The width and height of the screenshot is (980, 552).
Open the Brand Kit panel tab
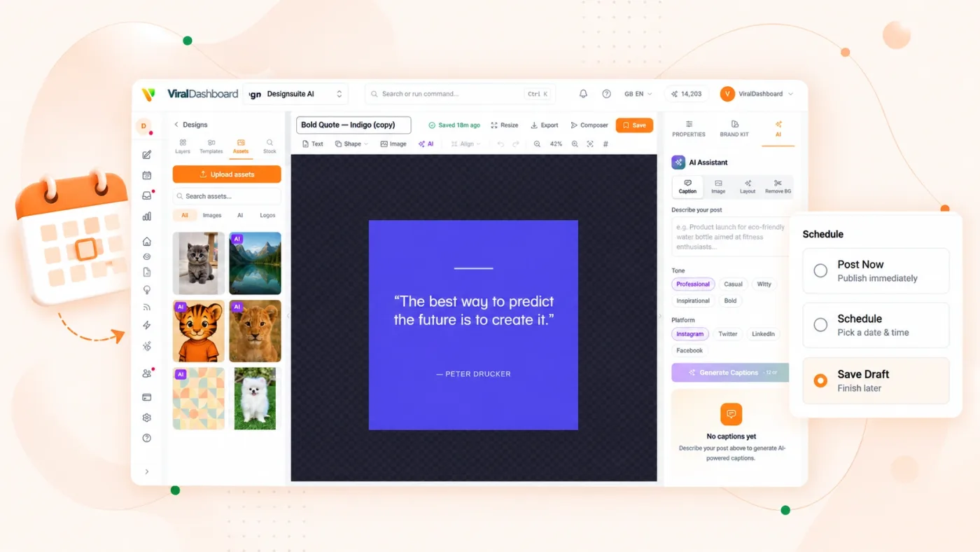[734, 129]
